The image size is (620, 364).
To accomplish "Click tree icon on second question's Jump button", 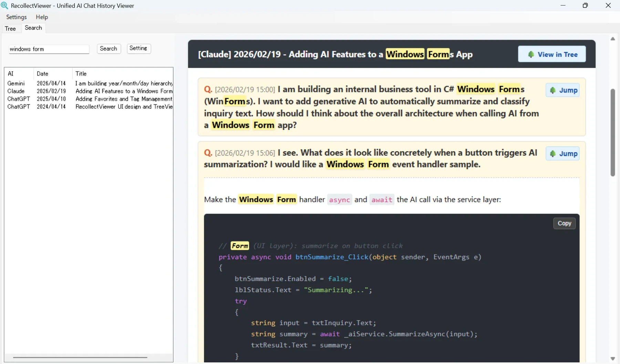I will coord(553,153).
